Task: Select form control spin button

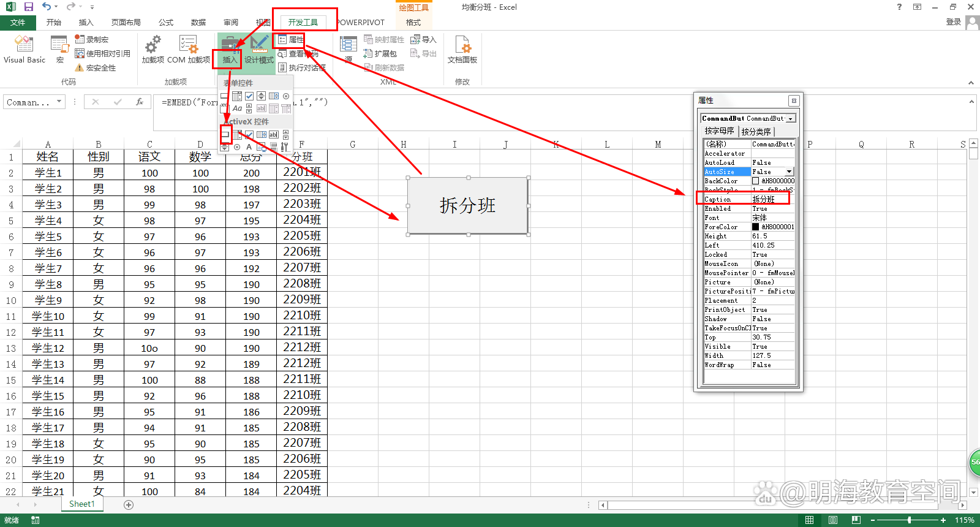Action: pos(262,96)
